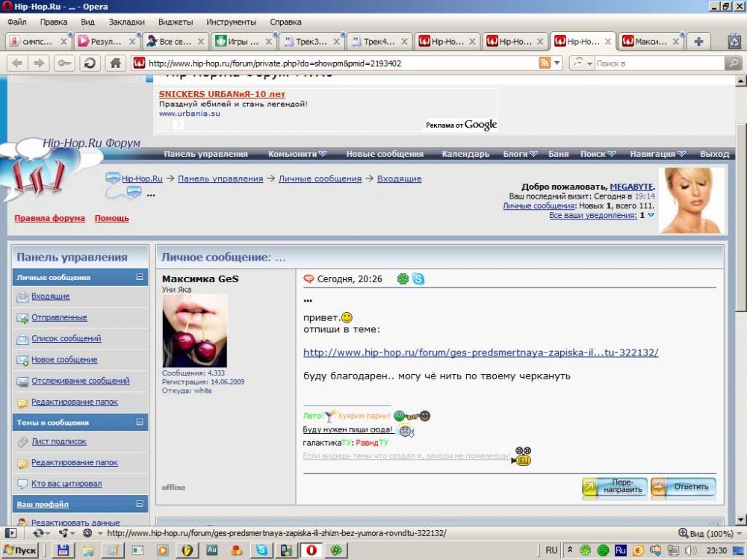Open the Помощь link

111,218
